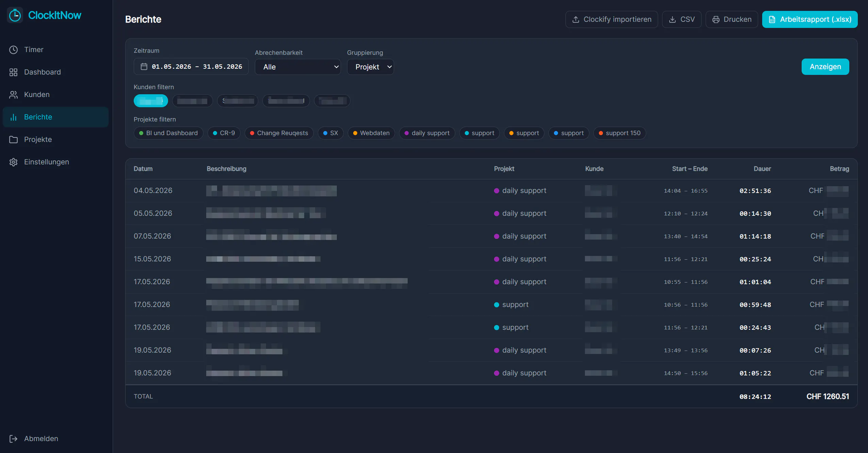The image size is (868, 453).
Task: Click the duration 00:59:48
Action: (x=755, y=305)
